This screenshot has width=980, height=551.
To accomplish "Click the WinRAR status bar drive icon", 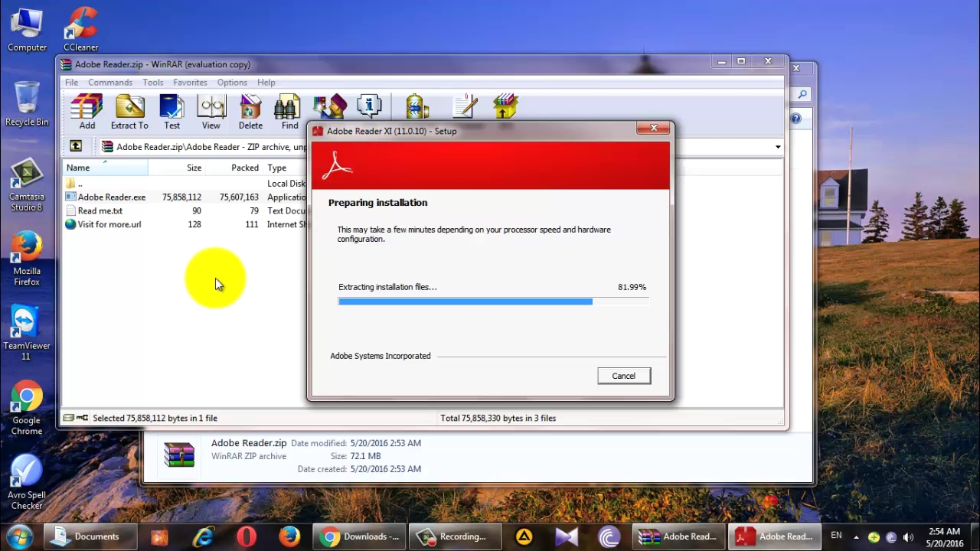I will (x=69, y=418).
